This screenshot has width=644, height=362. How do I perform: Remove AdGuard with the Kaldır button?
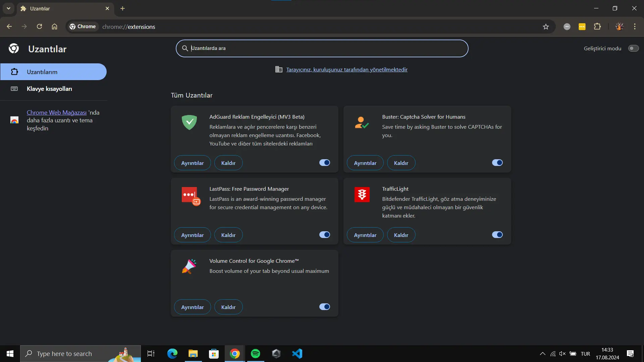click(228, 163)
